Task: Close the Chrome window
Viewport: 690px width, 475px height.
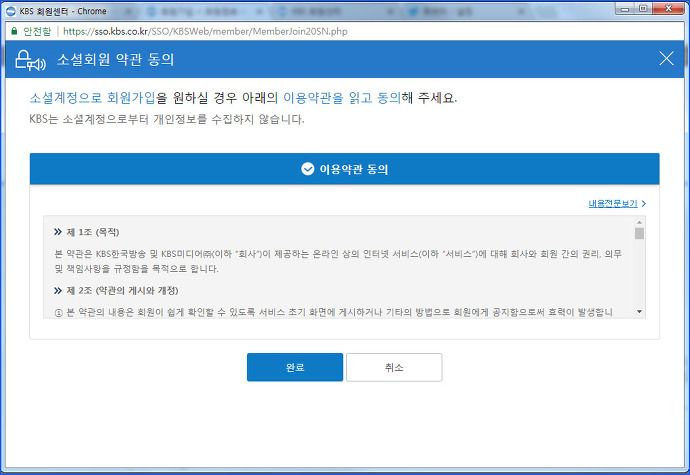Action: 668,8
